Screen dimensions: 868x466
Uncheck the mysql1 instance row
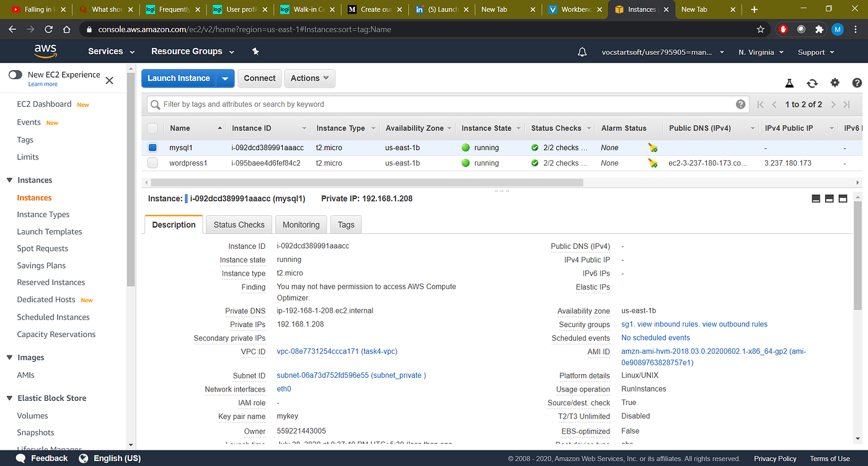coord(152,148)
